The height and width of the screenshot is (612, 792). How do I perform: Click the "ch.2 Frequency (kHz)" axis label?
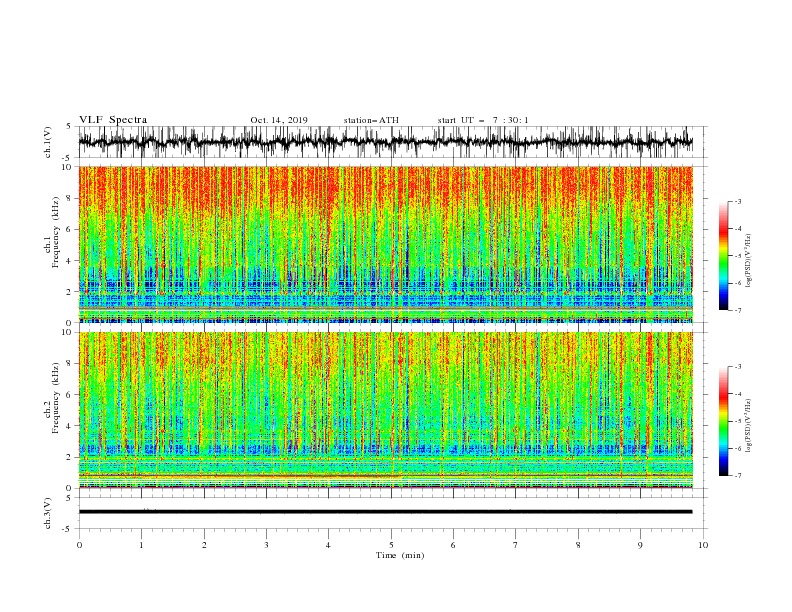[52, 397]
